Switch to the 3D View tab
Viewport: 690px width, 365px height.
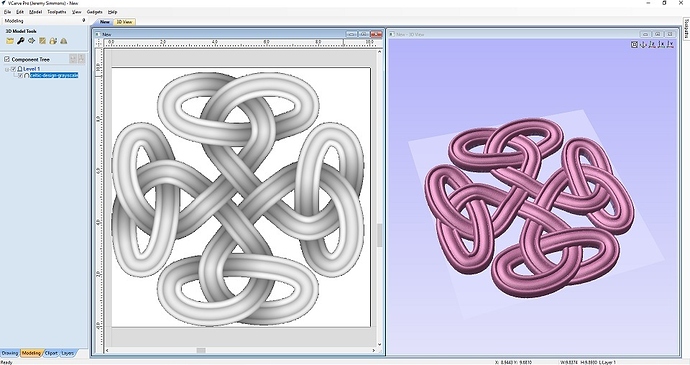point(124,22)
